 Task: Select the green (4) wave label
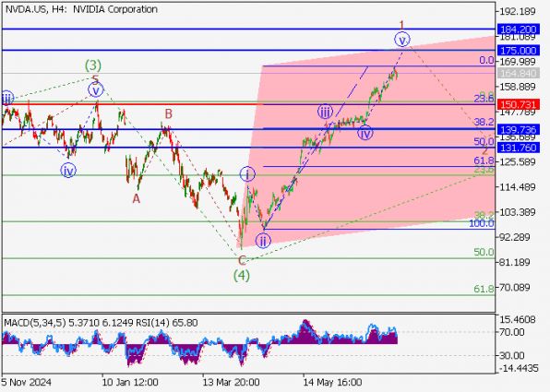pyautogui.click(x=242, y=276)
